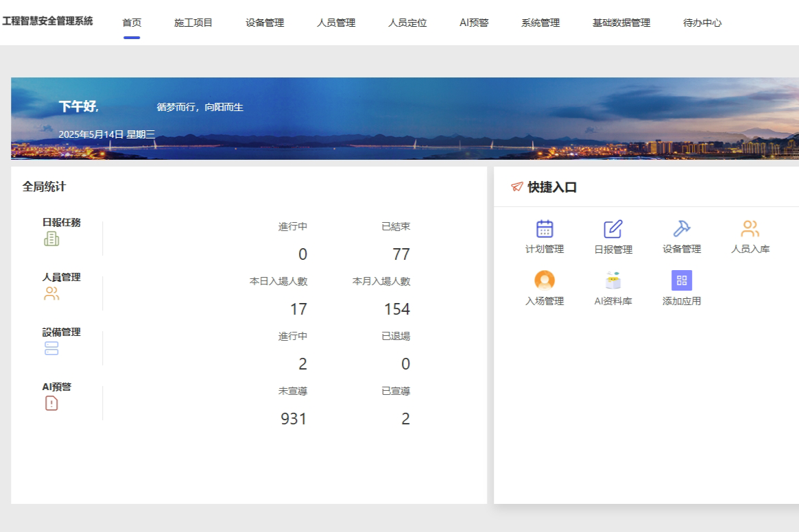799x532 pixels.
Task: Click the 日報任務 building icon
Action: [x=51, y=239]
